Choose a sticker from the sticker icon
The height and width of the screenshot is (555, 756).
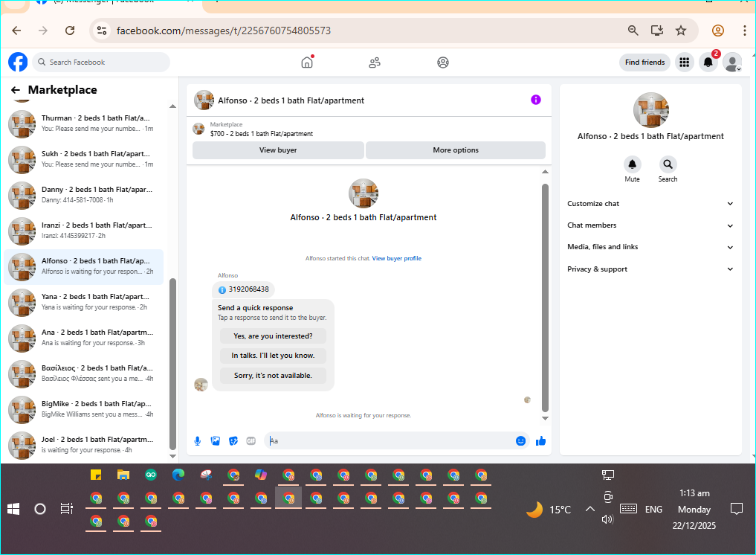tap(233, 440)
